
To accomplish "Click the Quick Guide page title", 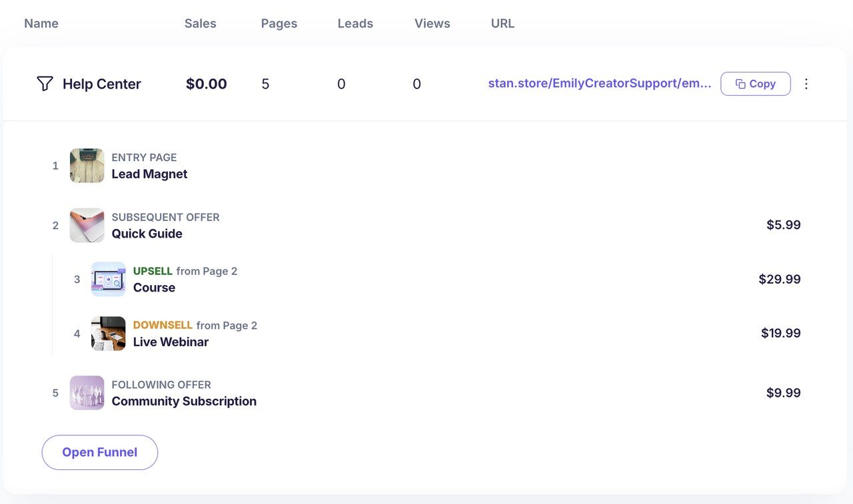I will point(147,234).
